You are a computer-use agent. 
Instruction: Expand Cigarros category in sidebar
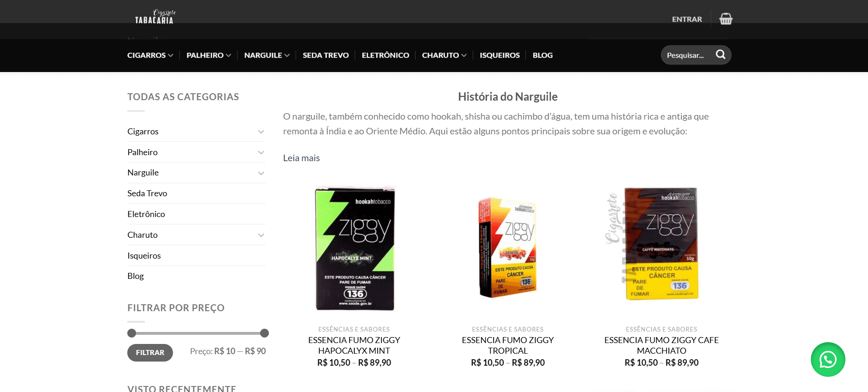[261, 132]
